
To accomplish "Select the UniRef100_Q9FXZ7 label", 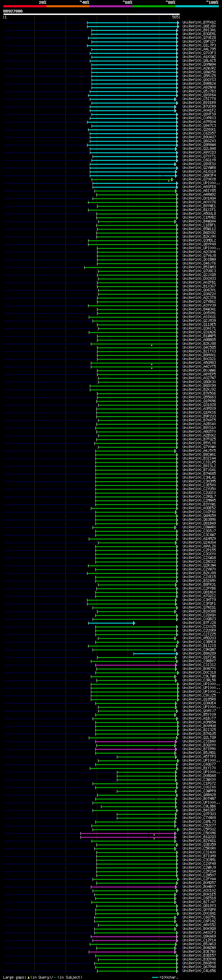I will click(199, 41).
